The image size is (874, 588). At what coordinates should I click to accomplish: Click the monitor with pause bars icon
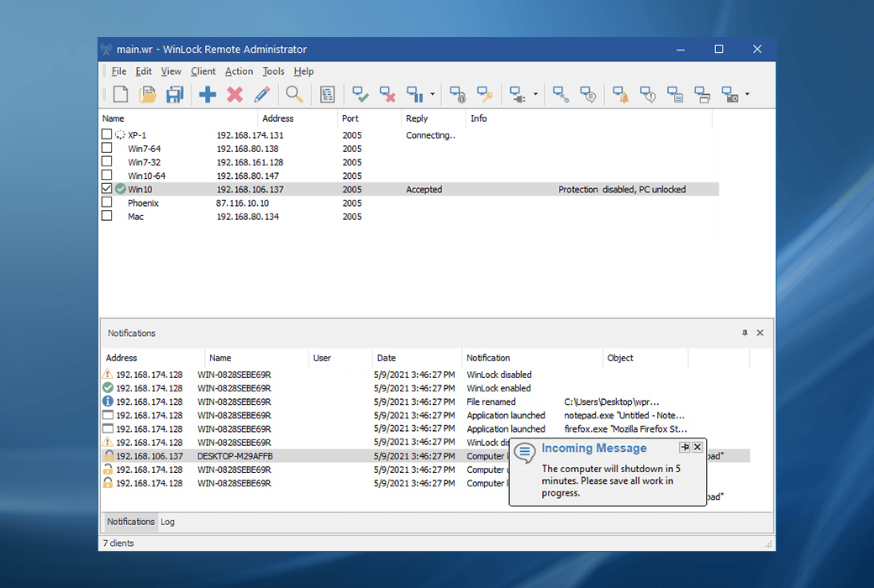coord(414,94)
